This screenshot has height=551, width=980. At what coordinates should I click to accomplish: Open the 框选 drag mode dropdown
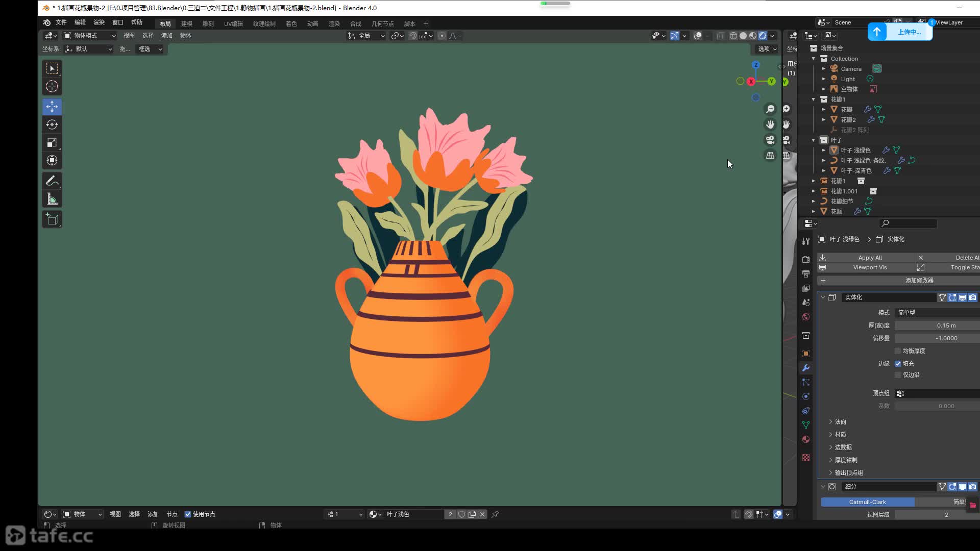150,49
